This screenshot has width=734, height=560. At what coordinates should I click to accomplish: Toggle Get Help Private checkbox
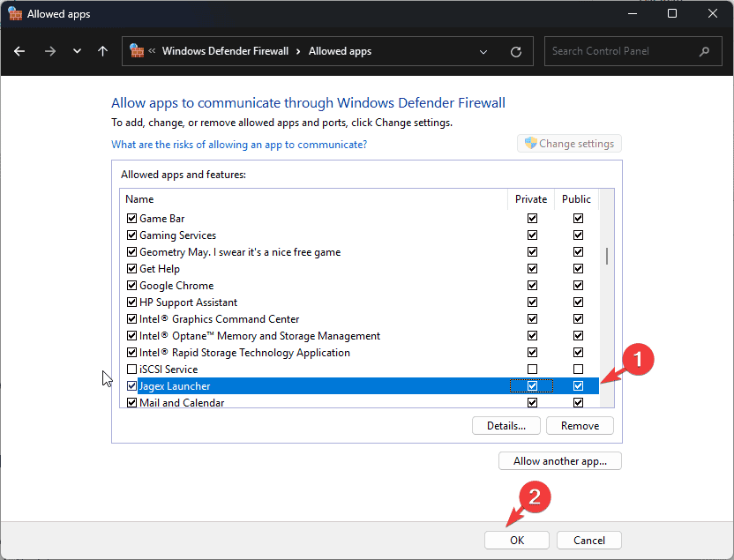tap(532, 269)
